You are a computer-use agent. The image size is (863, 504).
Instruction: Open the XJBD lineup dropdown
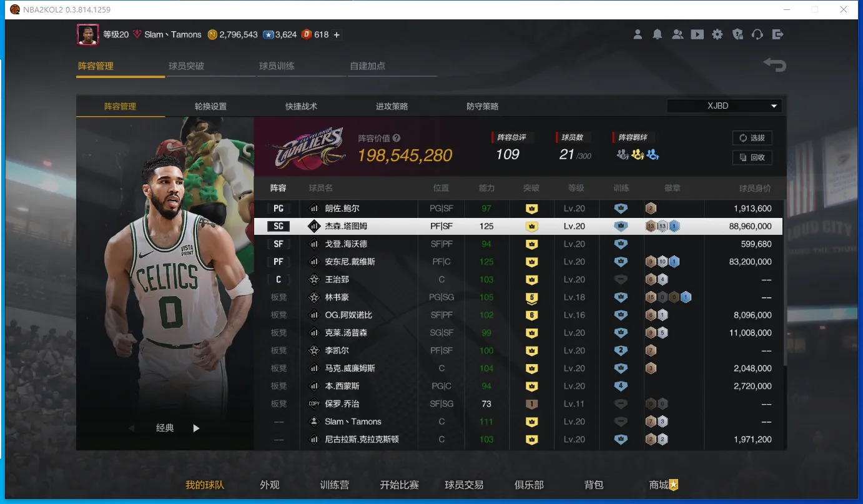724,106
